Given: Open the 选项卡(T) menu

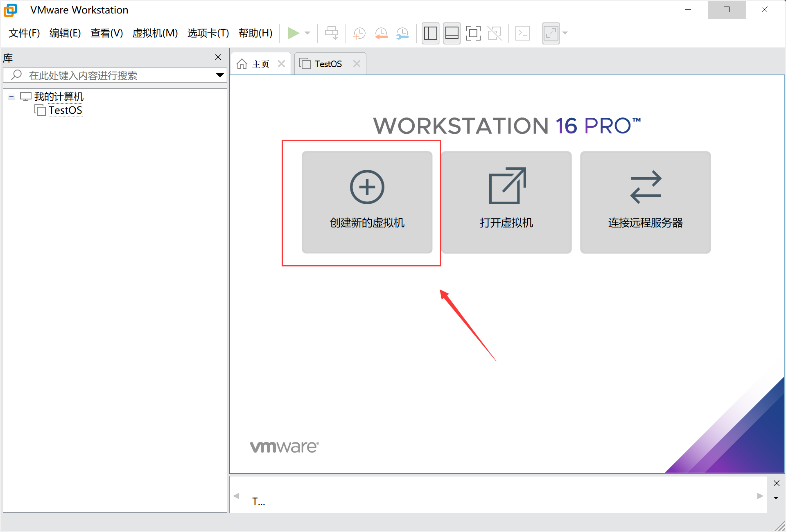Looking at the screenshot, I should (208, 33).
